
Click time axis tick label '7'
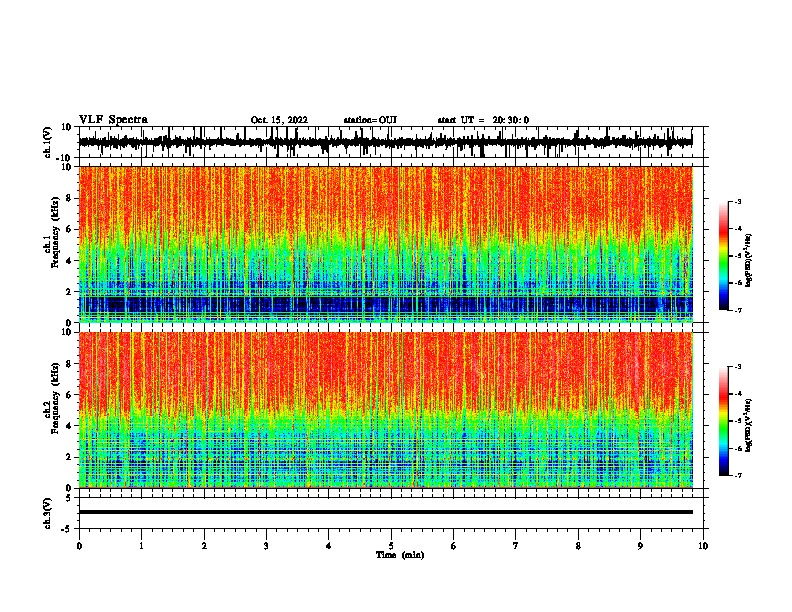[x=516, y=546]
